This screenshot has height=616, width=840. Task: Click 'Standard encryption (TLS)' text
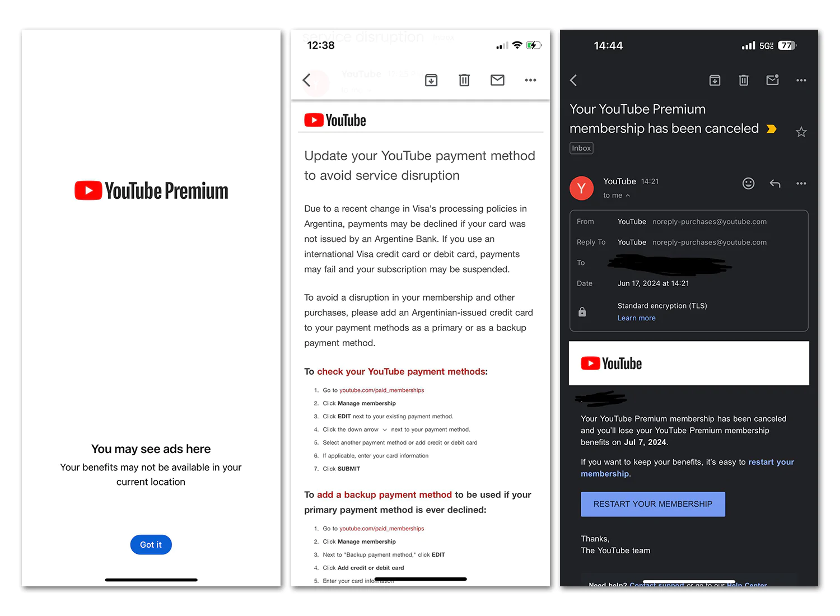tap(662, 306)
